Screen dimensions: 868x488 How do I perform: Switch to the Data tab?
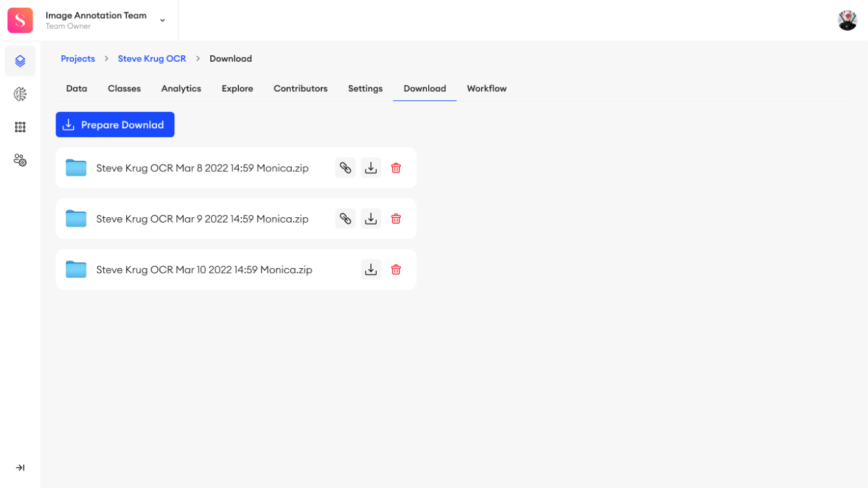point(77,88)
